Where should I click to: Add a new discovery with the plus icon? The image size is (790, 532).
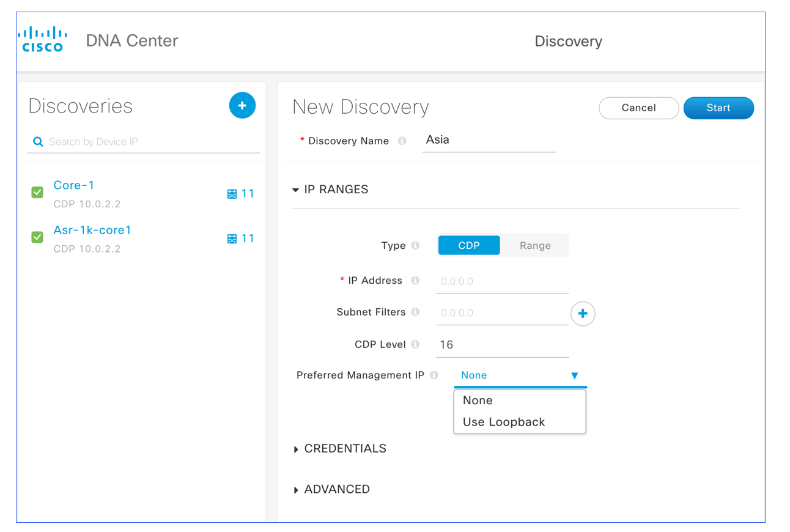(x=242, y=106)
